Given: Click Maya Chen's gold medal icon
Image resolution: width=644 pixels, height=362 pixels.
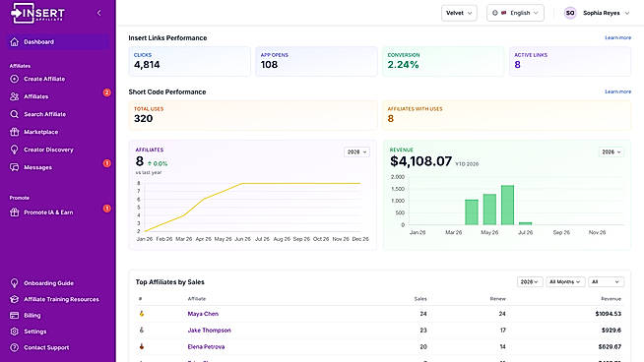Looking at the screenshot, I should [141, 314].
